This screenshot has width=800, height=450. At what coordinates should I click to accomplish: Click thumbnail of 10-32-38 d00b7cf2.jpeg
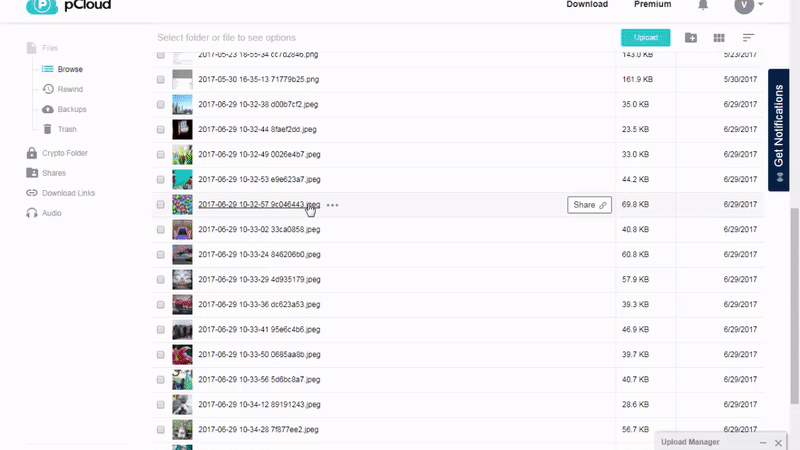tap(182, 105)
